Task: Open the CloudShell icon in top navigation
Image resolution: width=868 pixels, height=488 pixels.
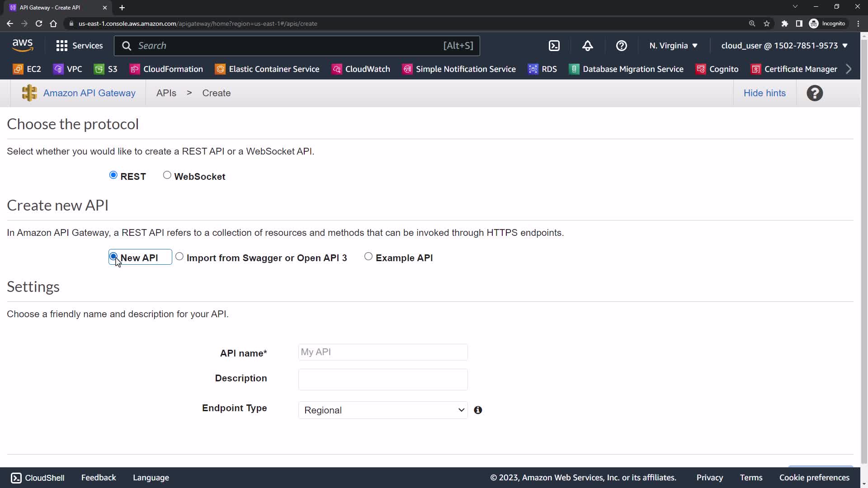Action: pos(554,46)
